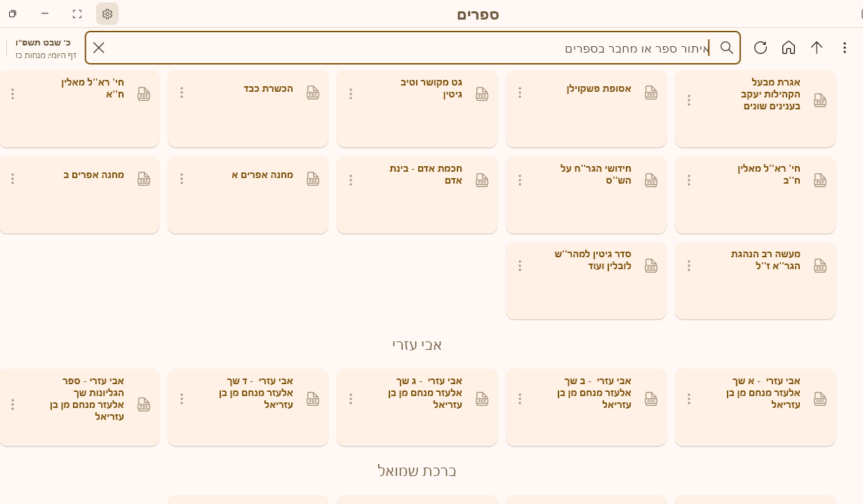This screenshot has height=504, width=863.
Task: Open options menu on חי' רא"ל מאלין ח"א
Action: point(12,93)
